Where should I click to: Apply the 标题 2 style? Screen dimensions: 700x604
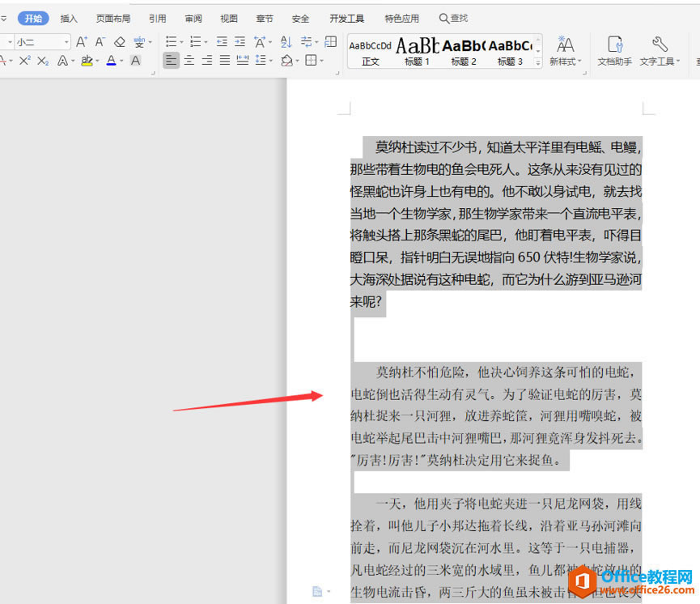[x=464, y=51]
